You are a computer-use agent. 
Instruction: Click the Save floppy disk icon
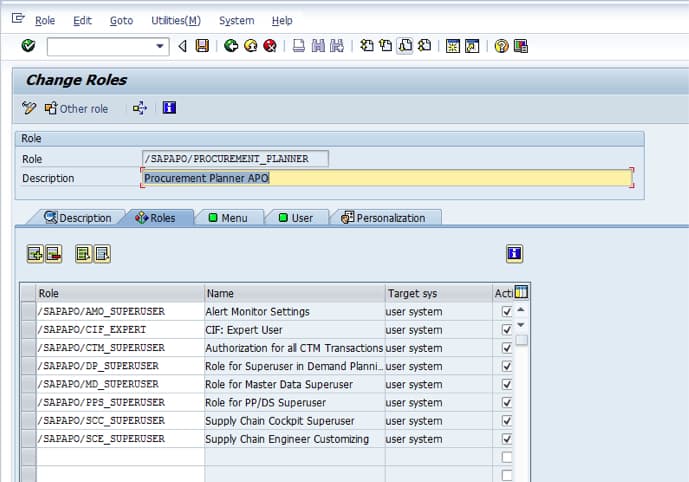click(x=202, y=46)
